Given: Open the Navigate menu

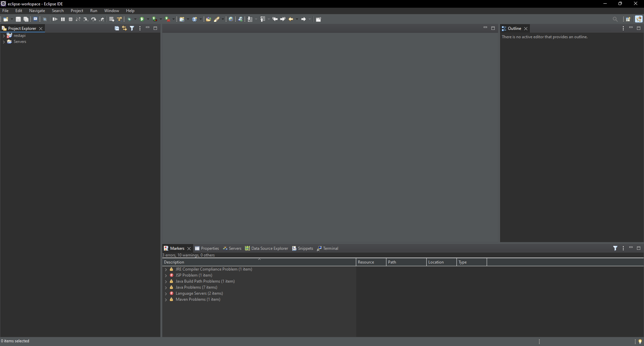Looking at the screenshot, I should [x=37, y=11].
